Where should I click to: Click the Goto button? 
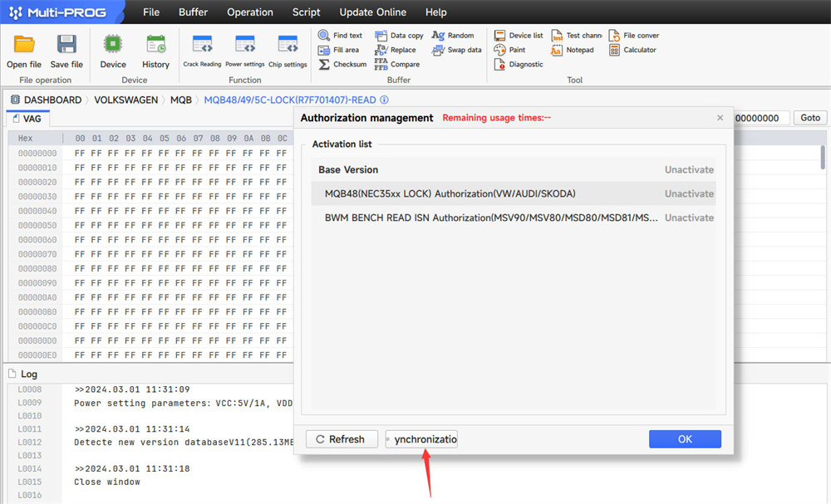tap(809, 118)
